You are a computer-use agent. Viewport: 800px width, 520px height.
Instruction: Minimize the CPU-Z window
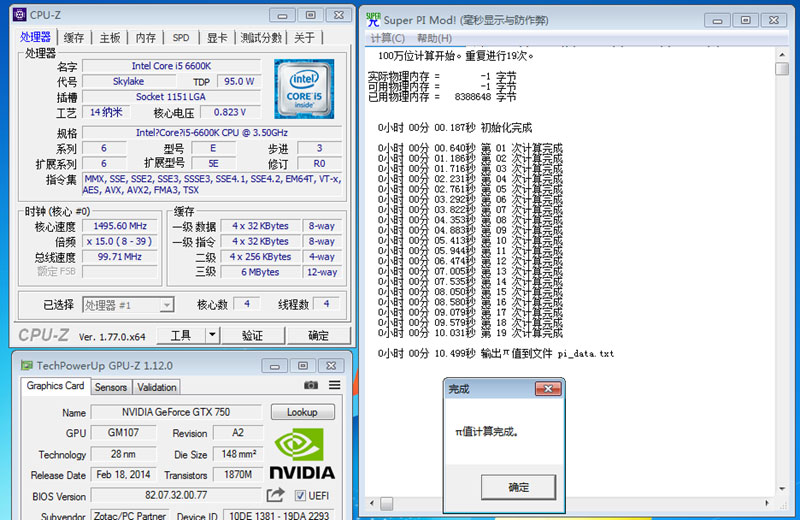point(282,15)
